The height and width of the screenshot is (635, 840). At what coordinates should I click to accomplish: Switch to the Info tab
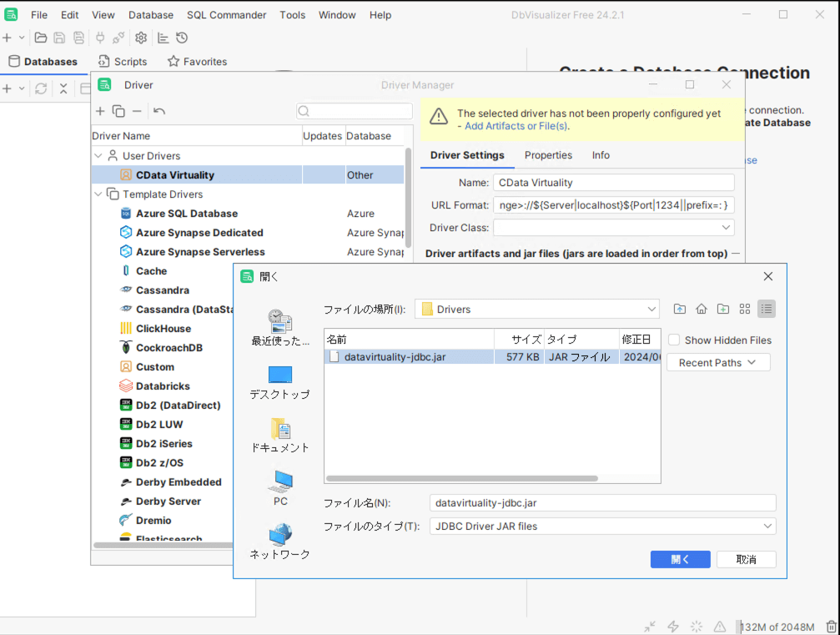pos(601,155)
